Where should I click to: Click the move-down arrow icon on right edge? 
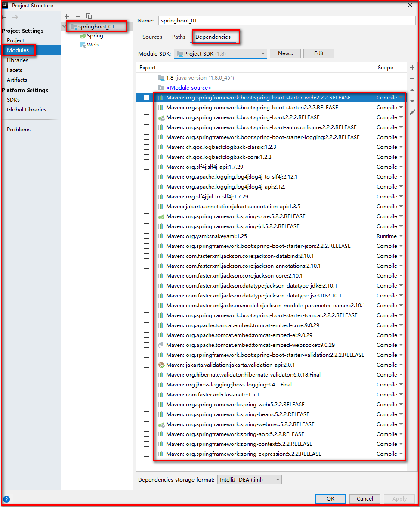[412, 100]
